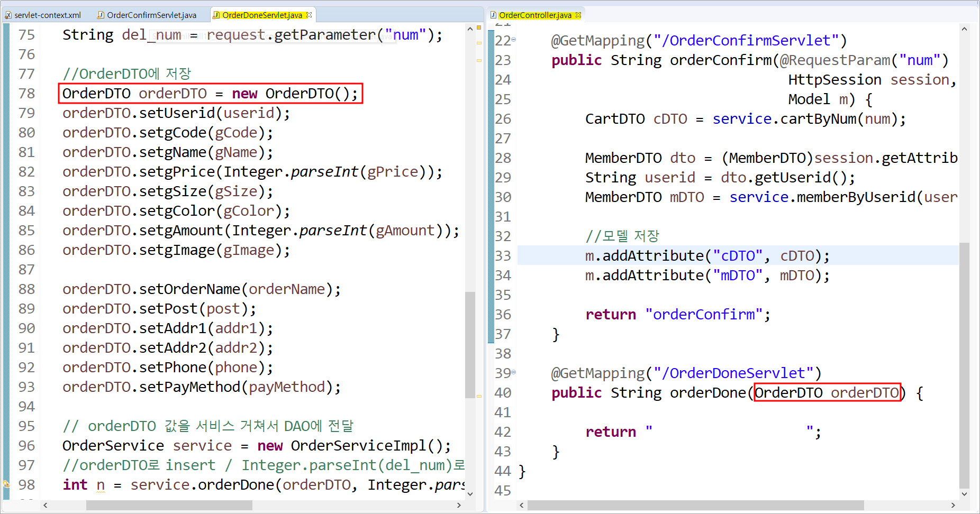Click the OrderConfirmServlet.java file icon
Screen dimensions: 980x514
tap(101, 15)
